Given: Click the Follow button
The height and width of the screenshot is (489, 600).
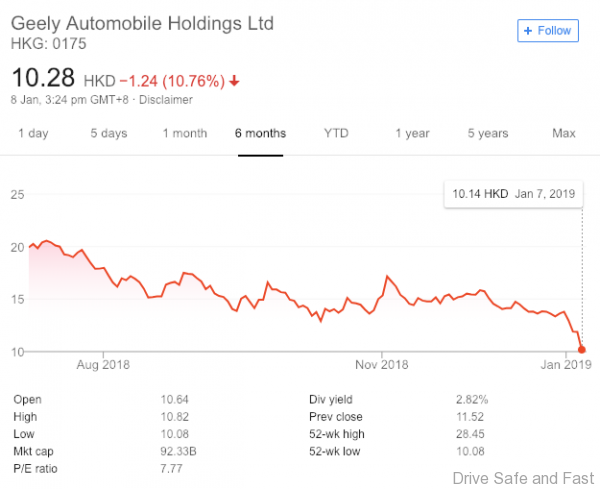Looking at the screenshot, I should (x=548, y=30).
